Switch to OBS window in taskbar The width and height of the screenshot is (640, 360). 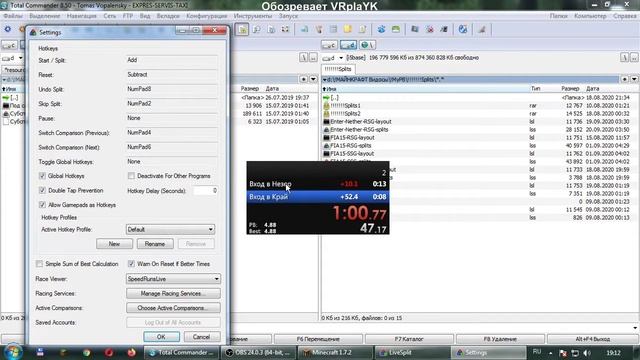pos(259,352)
